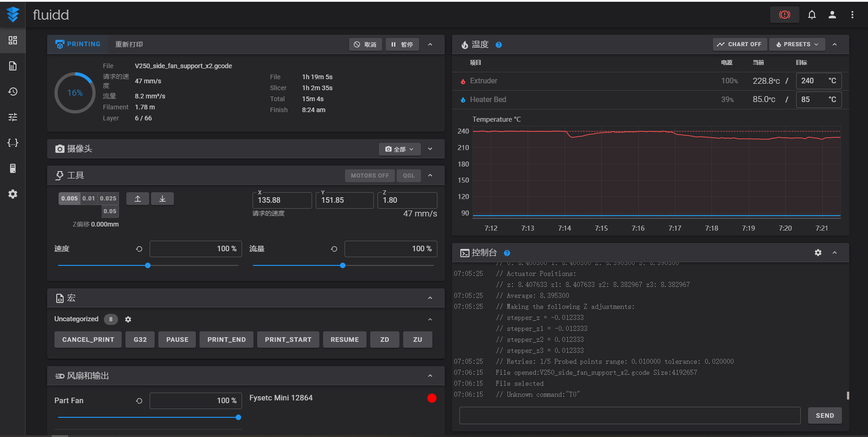This screenshot has height=437, width=868.
Task: Select the 0.005 Z step size
Action: [x=70, y=199]
